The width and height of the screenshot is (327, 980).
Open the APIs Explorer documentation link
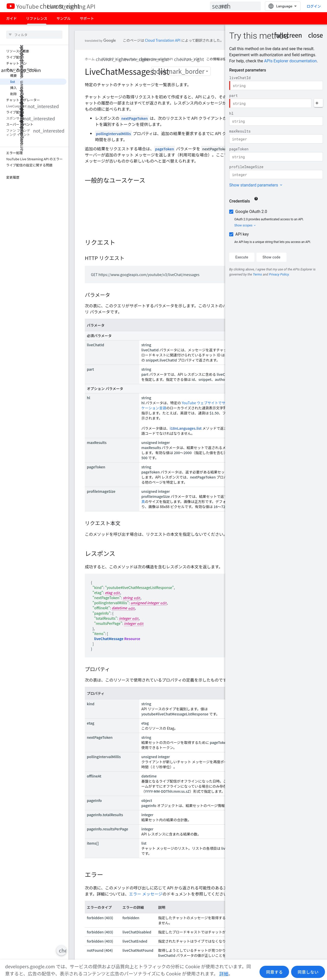click(291, 61)
